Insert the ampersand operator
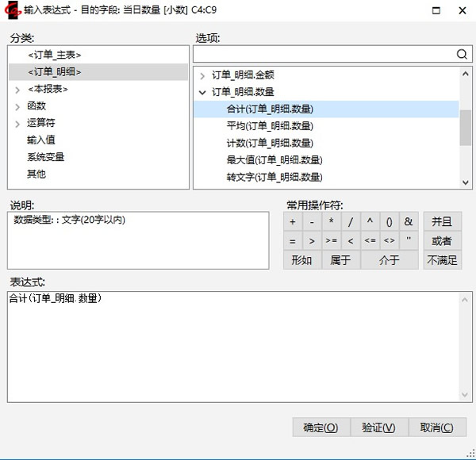The image size is (476, 460). (x=409, y=222)
